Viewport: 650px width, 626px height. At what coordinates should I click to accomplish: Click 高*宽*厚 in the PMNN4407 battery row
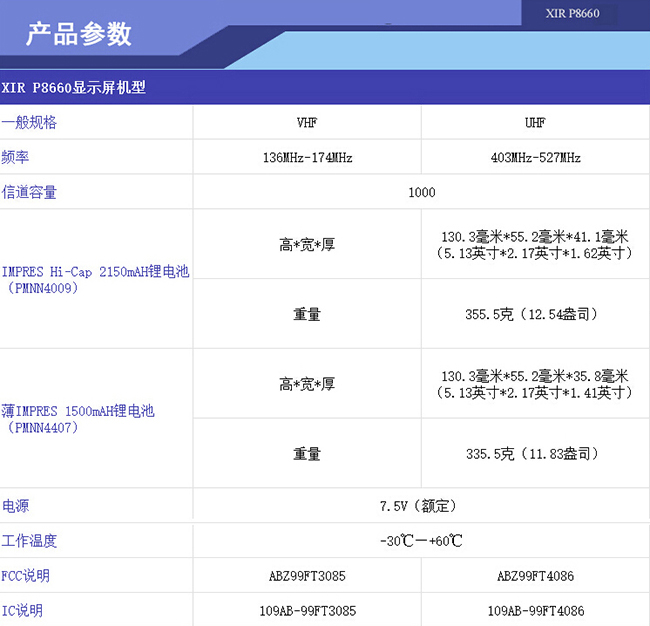307,384
